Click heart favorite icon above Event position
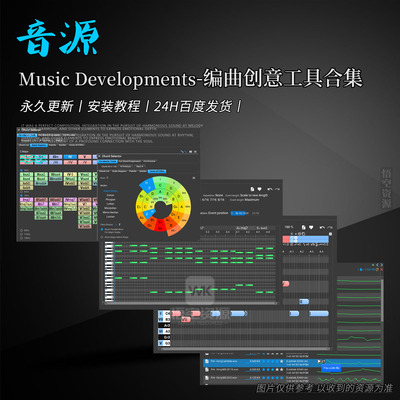The width and height of the screenshot is (400, 400). [260, 189]
